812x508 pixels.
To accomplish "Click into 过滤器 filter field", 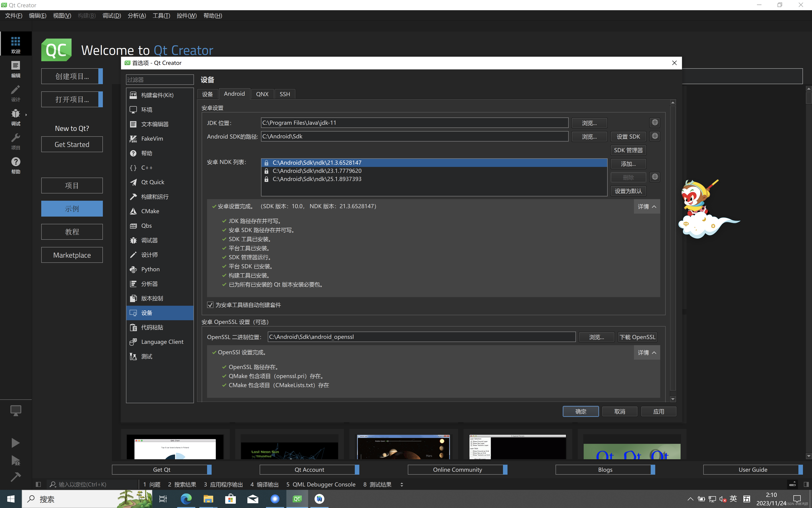I will (160, 80).
